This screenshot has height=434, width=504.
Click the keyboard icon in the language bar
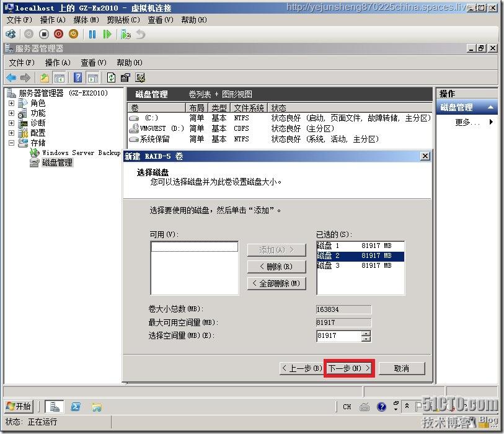tap(364, 407)
